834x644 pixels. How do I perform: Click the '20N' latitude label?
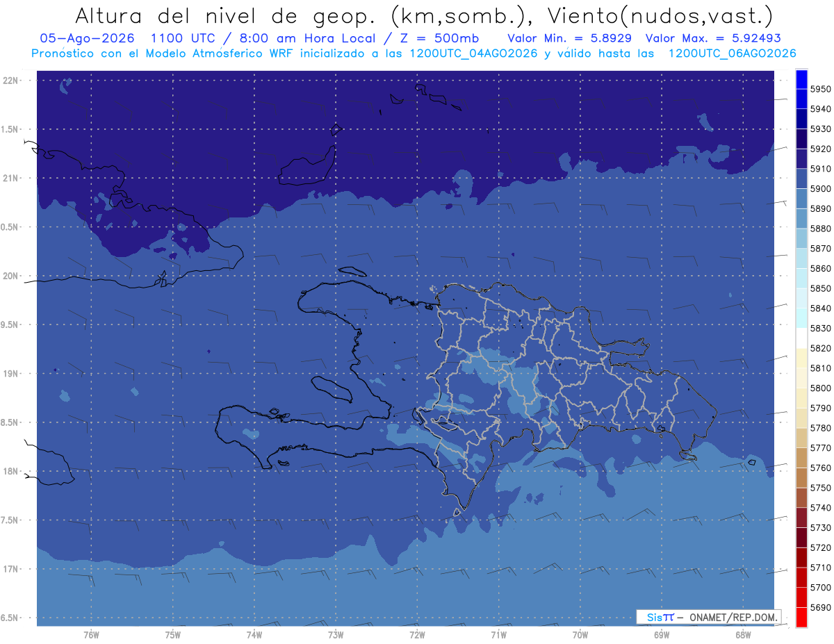10,276
